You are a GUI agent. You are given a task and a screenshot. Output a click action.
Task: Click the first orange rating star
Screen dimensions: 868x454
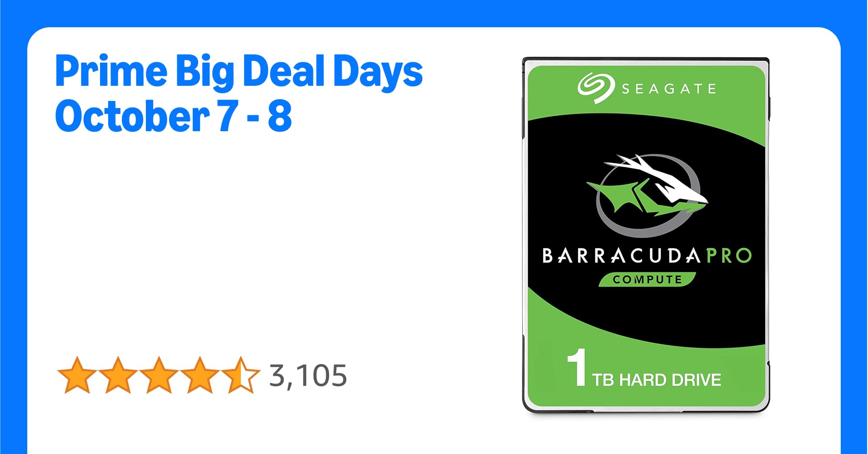click(77, 375)
